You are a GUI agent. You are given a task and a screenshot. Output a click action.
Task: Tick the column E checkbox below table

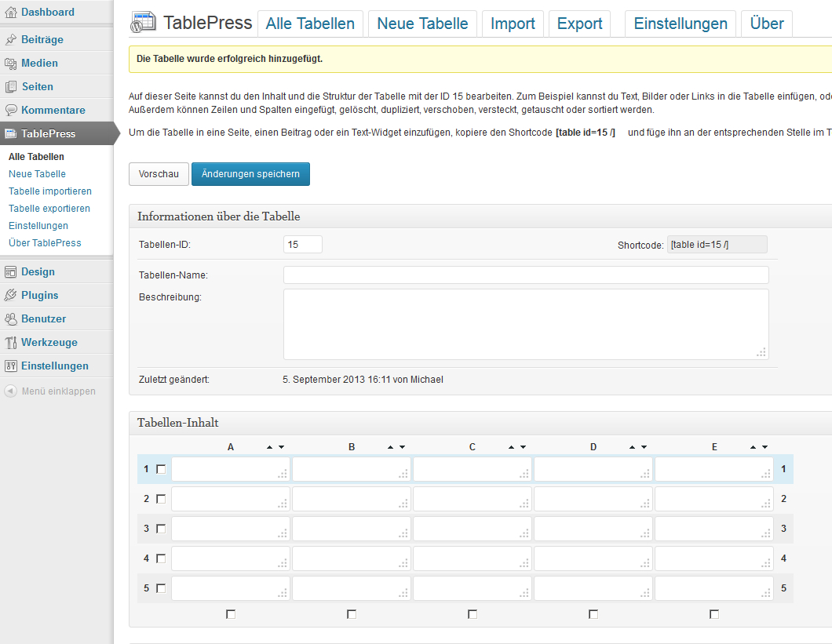(715, 614)
